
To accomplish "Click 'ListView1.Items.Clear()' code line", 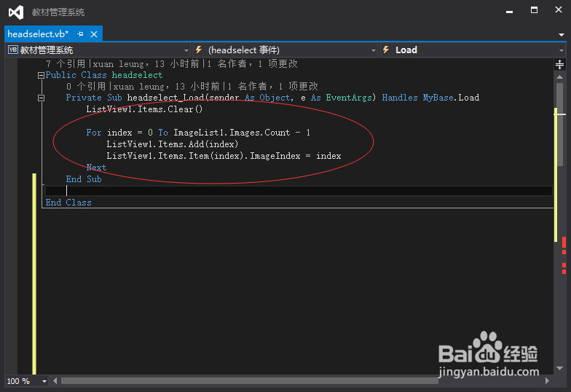I will 144,109.
